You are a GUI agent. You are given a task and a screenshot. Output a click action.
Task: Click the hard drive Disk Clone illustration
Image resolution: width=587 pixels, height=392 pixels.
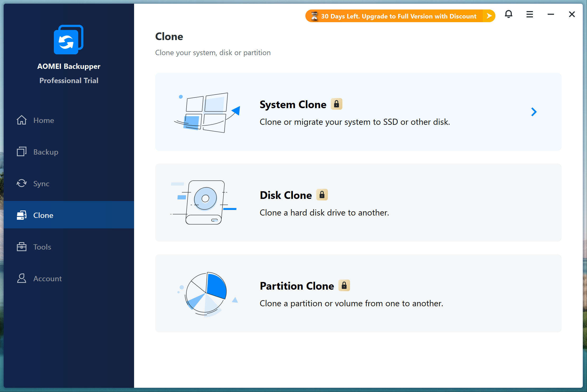pyautogui.click(x=204, y=203)
